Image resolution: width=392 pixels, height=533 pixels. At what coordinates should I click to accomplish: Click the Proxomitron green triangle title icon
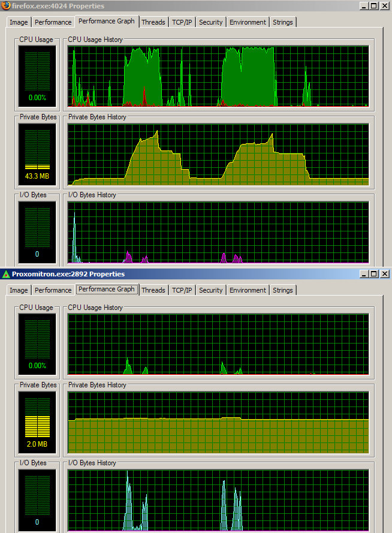(6, 274)
